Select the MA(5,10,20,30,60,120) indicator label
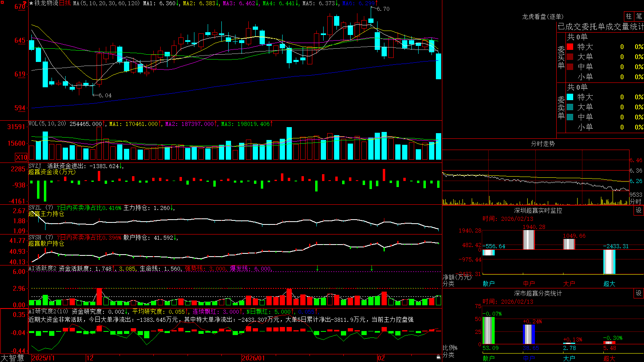 tap(106, 3)
